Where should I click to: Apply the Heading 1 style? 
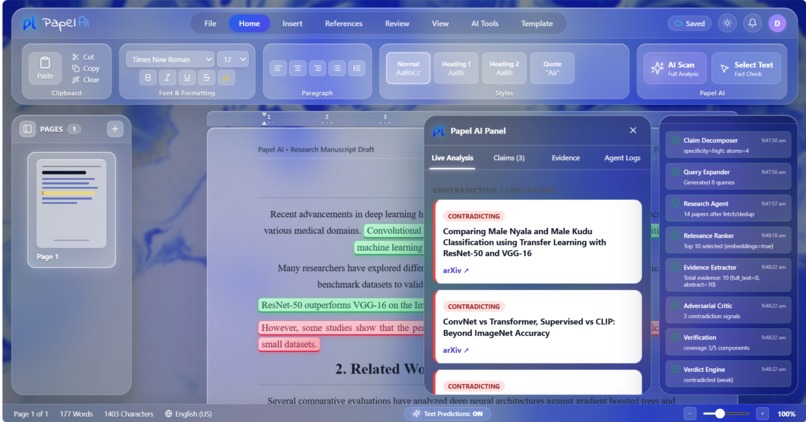(456, 68)
